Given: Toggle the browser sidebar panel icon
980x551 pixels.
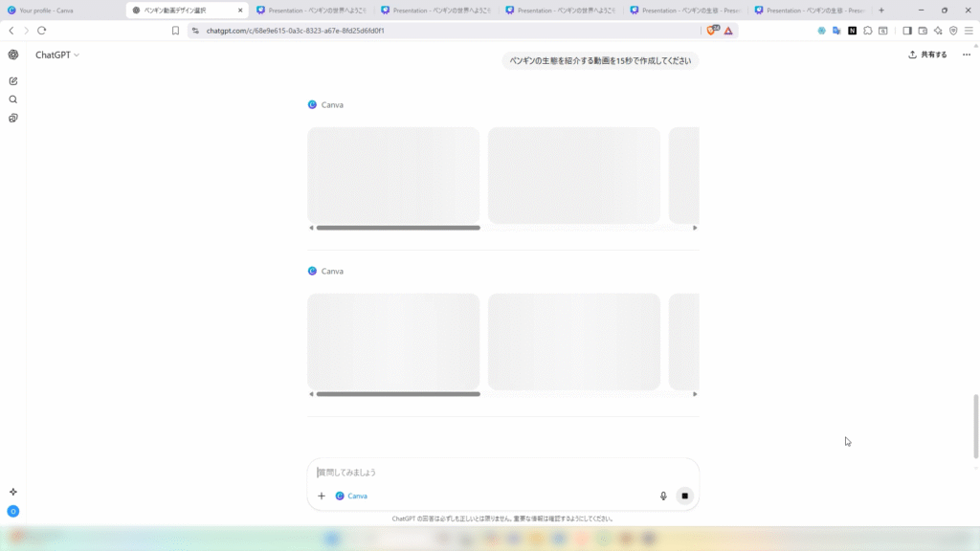Looking at the screenshot, I should [907, 31].
